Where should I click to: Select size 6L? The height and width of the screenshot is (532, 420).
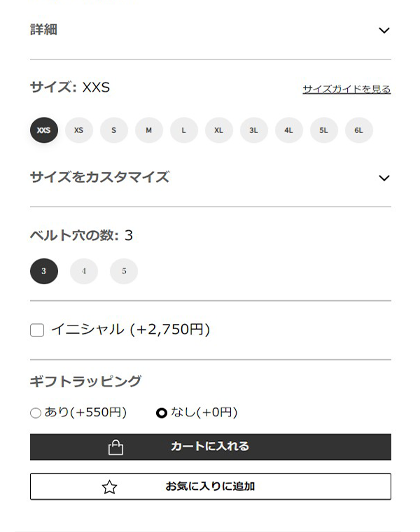(x=358, y=130)
